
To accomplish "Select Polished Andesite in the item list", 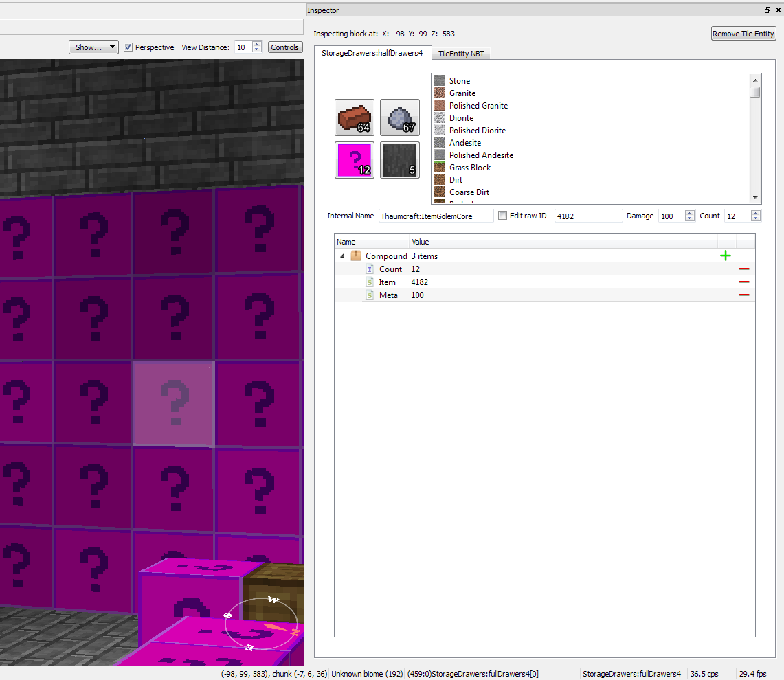I will 481,155.
